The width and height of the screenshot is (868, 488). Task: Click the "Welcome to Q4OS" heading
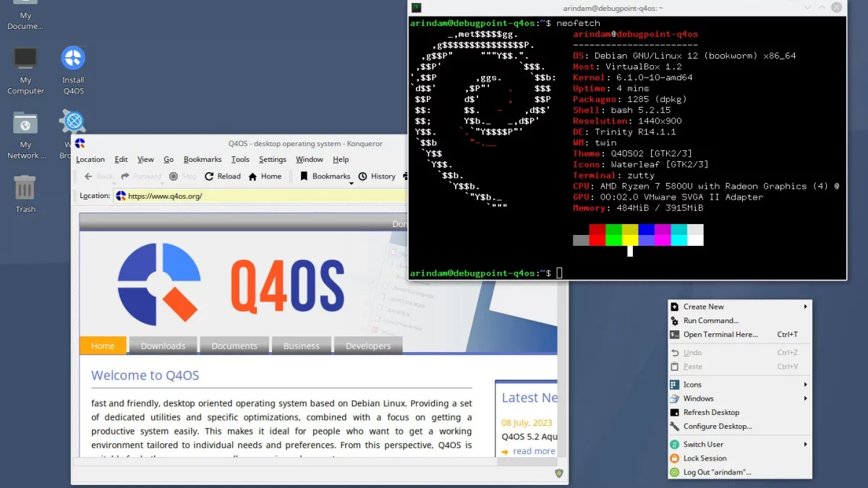145,375
